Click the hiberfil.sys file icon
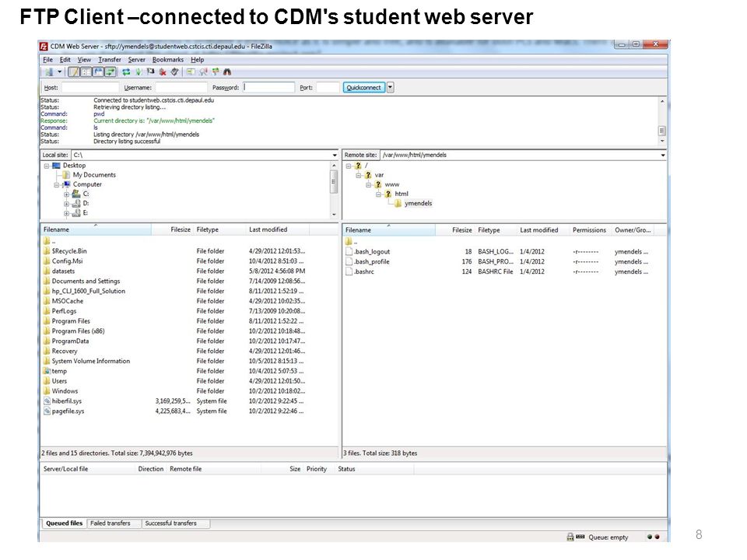This screenshot has height=560, width=747. pos(47,401)
